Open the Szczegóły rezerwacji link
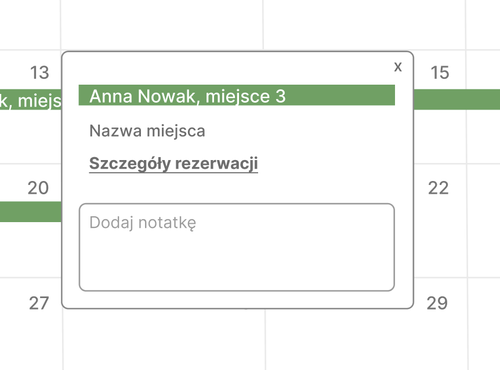The width and height of the screenshot is (500, 370). click(174, 163)
